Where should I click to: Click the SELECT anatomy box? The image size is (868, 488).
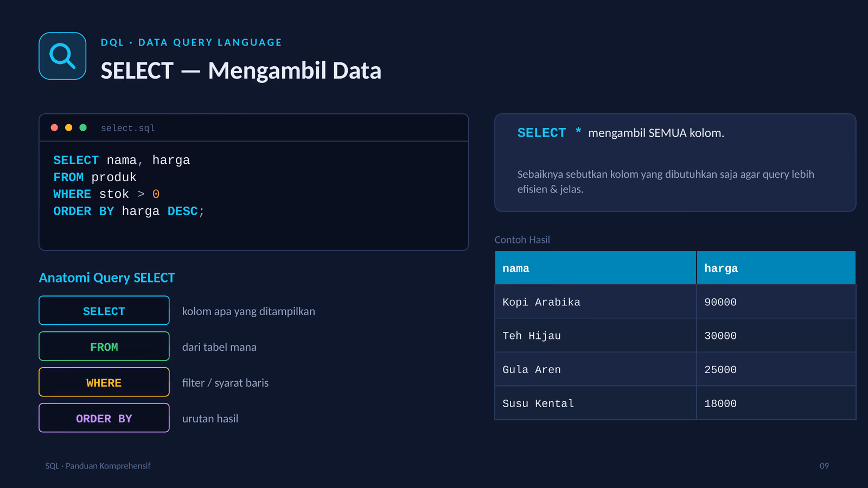tap(104, 311)
